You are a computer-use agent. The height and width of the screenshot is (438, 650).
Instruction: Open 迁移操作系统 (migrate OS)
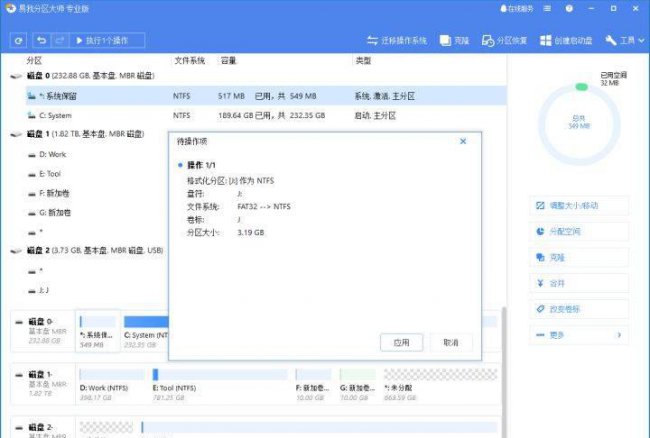[x=397, y=40]
